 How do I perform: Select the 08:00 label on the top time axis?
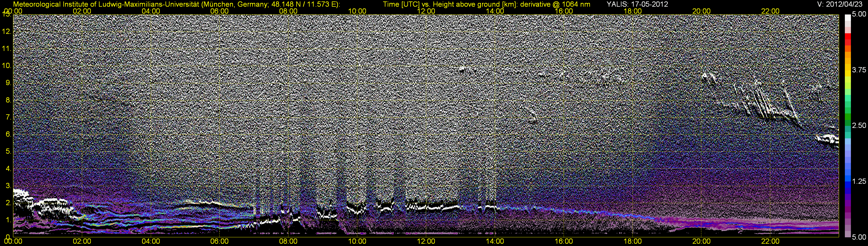click(x=288, y=11)
